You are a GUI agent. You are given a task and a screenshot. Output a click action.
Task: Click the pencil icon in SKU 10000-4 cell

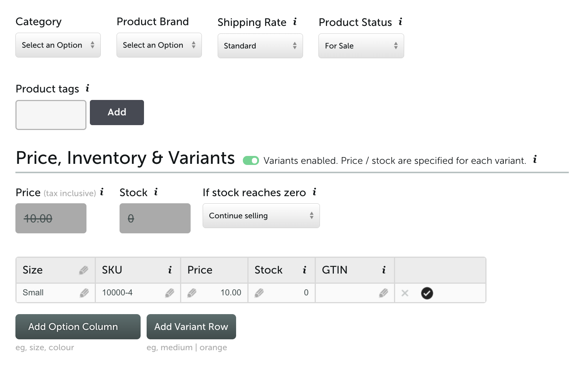[170, 293]
